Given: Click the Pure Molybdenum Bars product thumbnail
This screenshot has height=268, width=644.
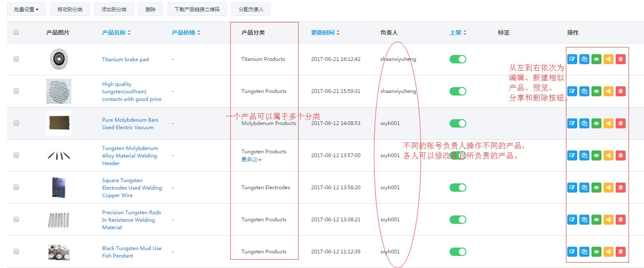Looking at the screenshot, I should tap(58, 123).
